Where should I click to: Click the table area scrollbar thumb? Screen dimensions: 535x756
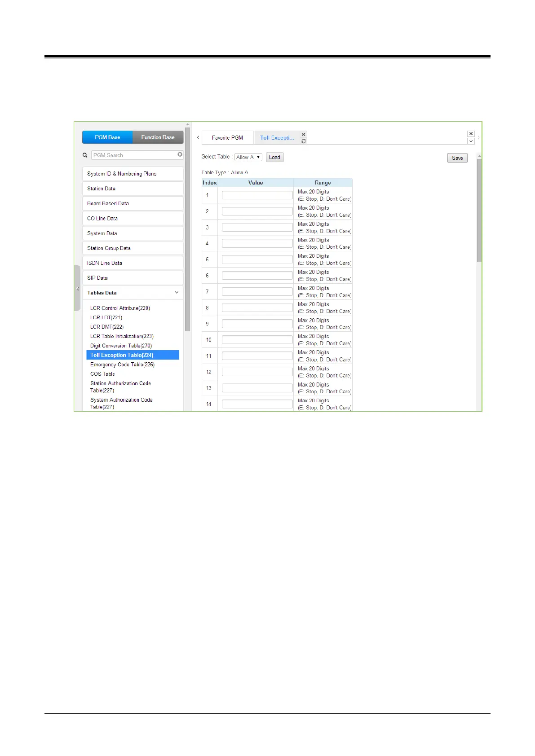[x=479, y=211]
